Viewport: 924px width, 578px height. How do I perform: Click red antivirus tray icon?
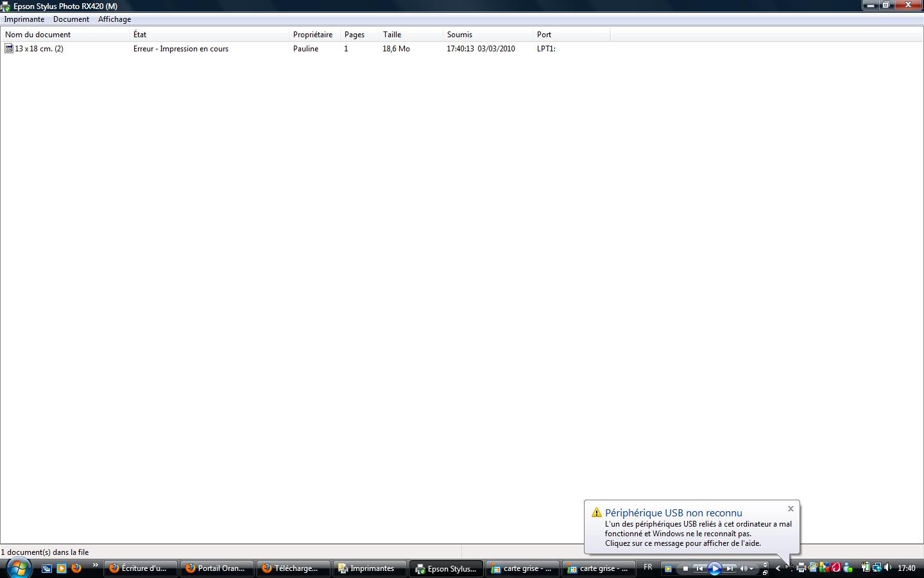835,568
